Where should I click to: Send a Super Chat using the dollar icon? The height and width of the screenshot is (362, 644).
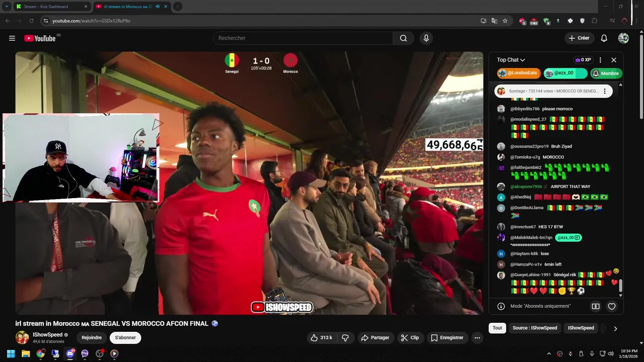[x=596, y=306]
